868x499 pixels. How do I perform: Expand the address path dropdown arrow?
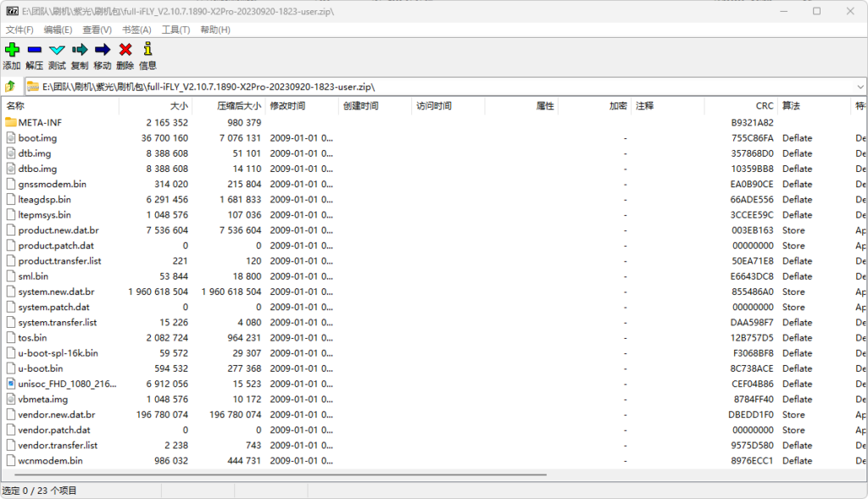(860, 86)
